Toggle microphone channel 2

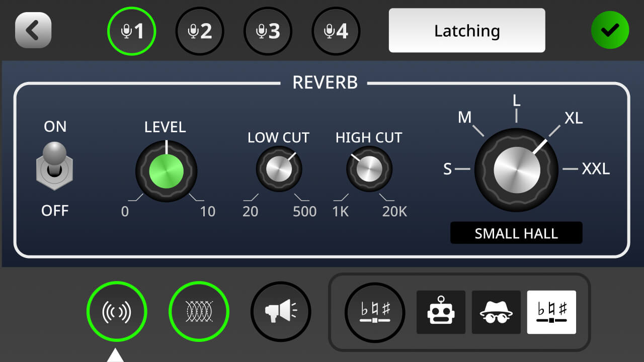[x=199, y=31]
